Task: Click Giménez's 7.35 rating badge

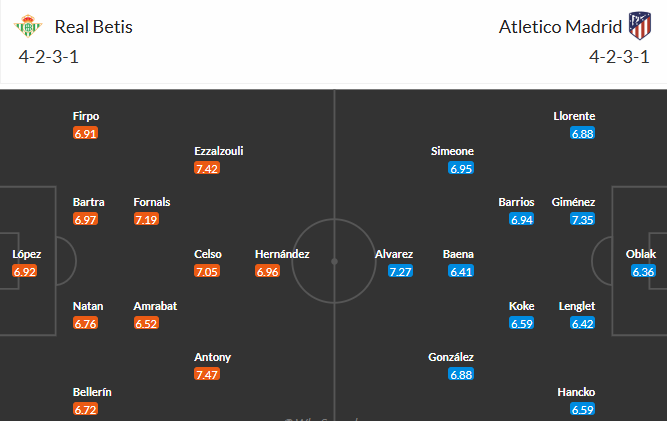Action: tap(581, 220)
